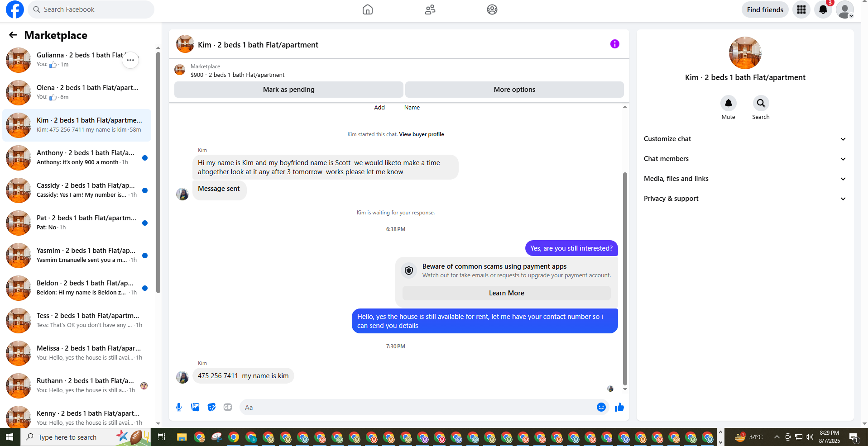
Task: Open the Windows Start menu
Action: (10, 437)
